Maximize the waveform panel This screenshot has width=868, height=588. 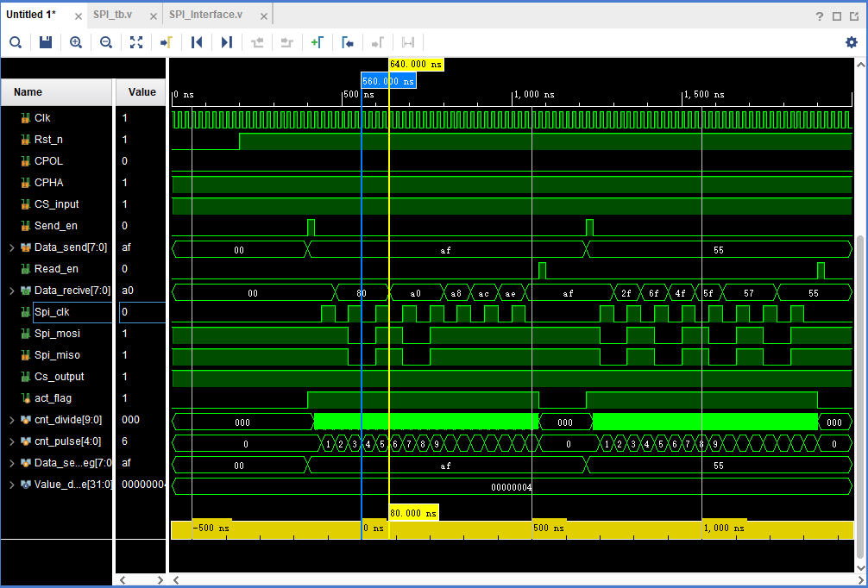837,16
